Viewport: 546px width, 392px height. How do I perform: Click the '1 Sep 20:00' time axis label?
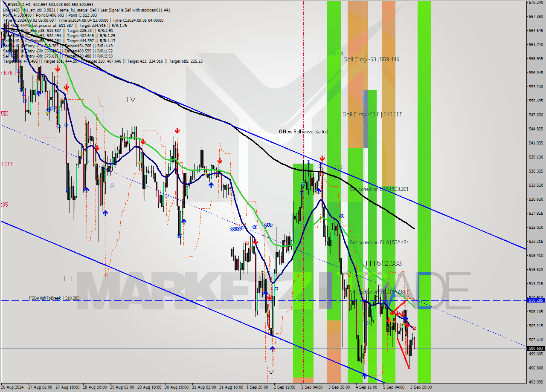tap(258, 387)
